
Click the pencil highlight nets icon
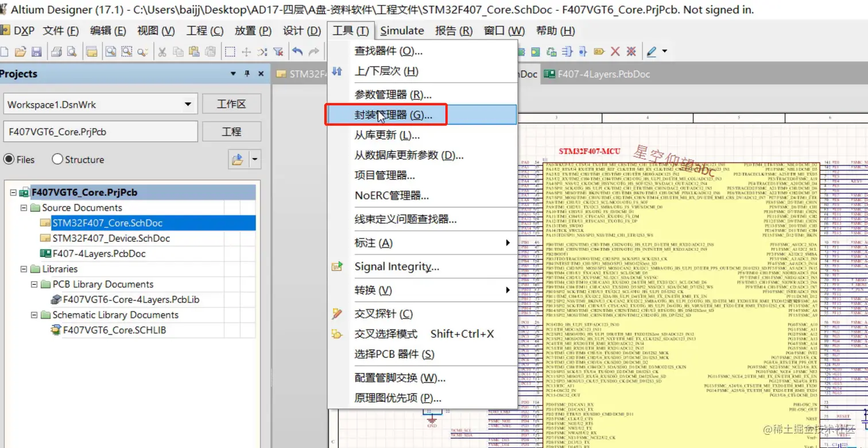[651, 52]
